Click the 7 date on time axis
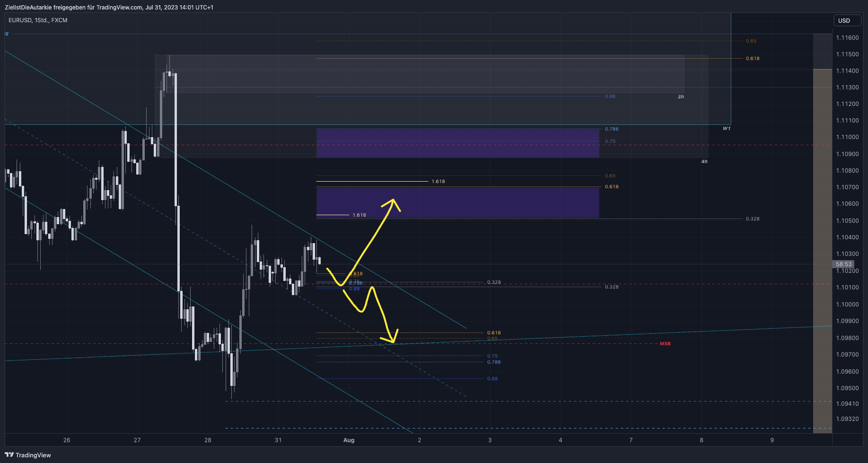Viewport: 868px width, 463px height. [631, 440]
